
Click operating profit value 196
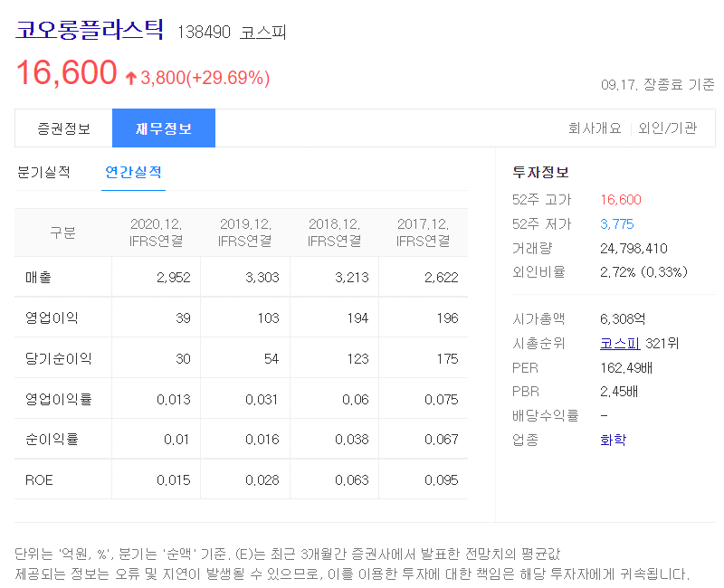click(447, 318)
